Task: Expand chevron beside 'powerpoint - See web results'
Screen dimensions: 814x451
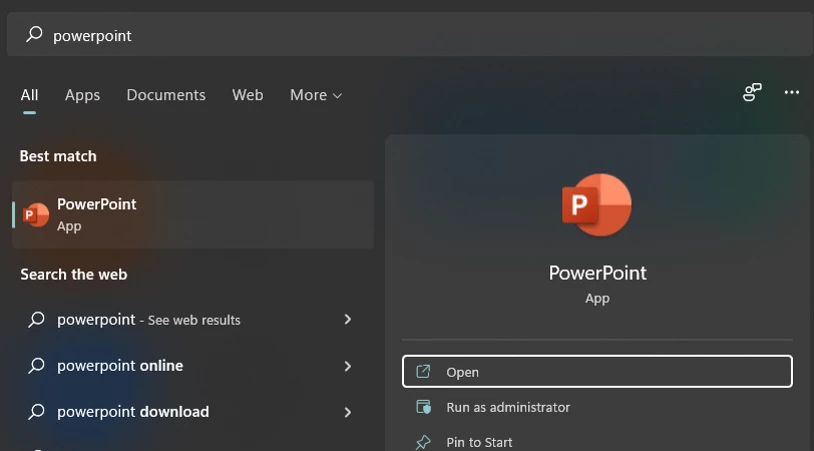Action: tap(348, 320)
